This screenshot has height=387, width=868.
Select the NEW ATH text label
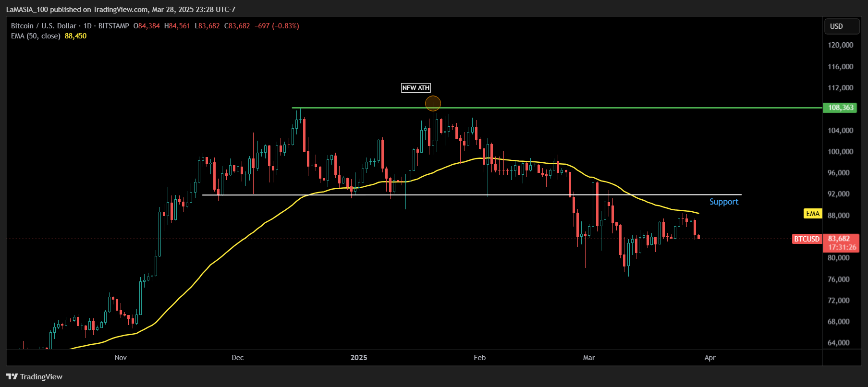(416, 88)
